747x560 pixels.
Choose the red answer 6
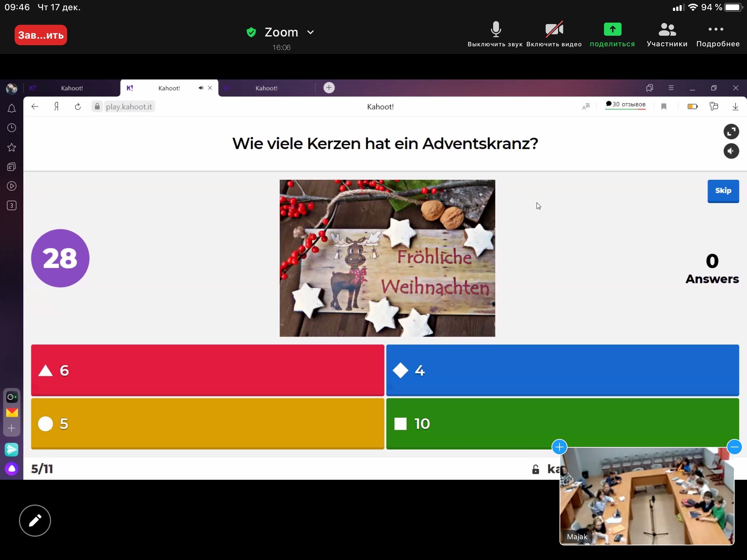pos(208,370)
